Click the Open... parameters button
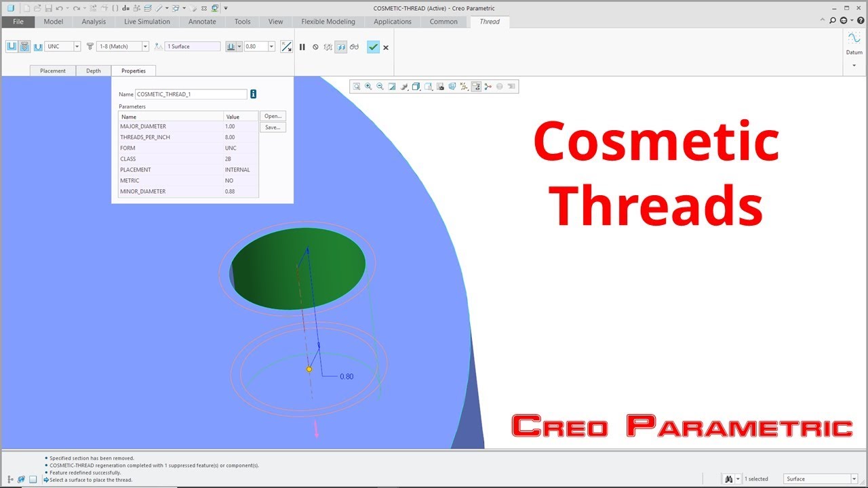Screen dimensions: 868x488 273,116
